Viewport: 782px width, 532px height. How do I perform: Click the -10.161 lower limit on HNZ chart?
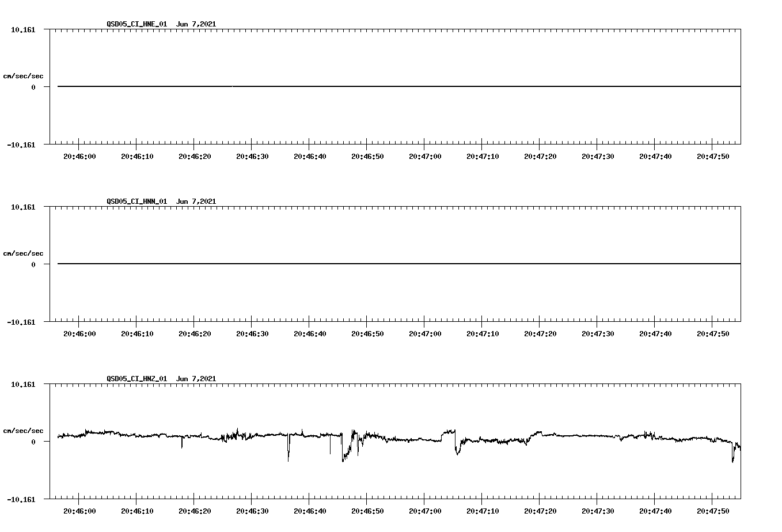tap(21, 500)
